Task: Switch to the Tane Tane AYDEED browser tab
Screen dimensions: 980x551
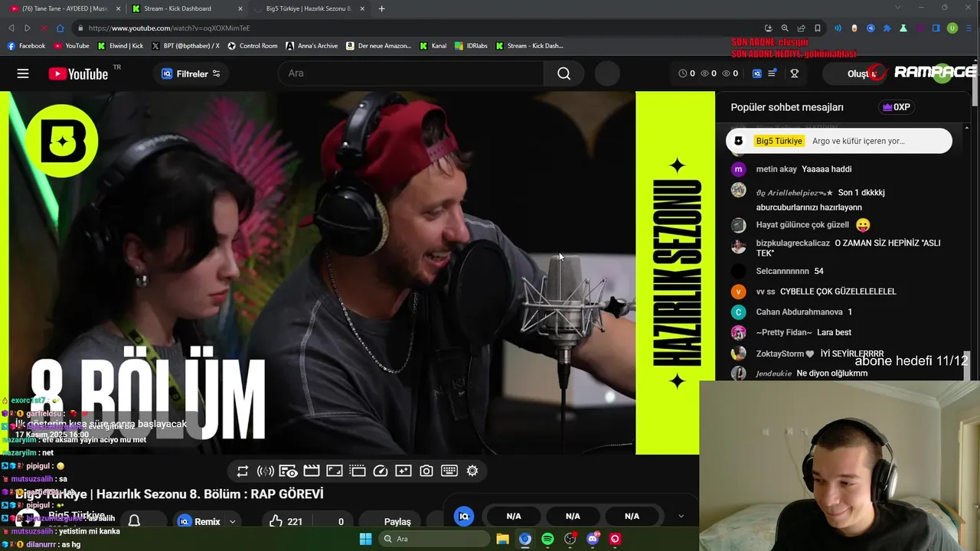Action: tap(64, 8)
